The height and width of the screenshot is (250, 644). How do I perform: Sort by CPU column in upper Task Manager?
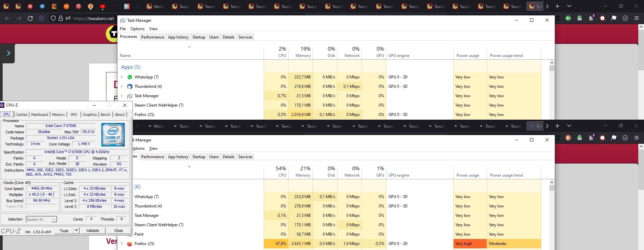[276, 52]
